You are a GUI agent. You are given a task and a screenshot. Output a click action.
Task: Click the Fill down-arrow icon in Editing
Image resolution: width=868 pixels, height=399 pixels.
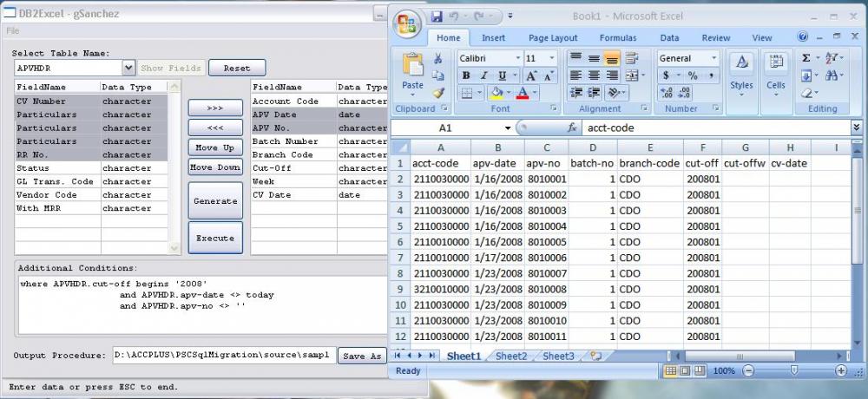(x=806, y=75)
